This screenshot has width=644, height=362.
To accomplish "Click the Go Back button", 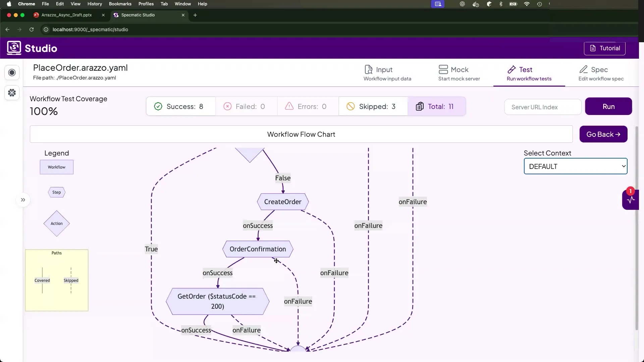I will pyautogui.click(x=603, y=134).
